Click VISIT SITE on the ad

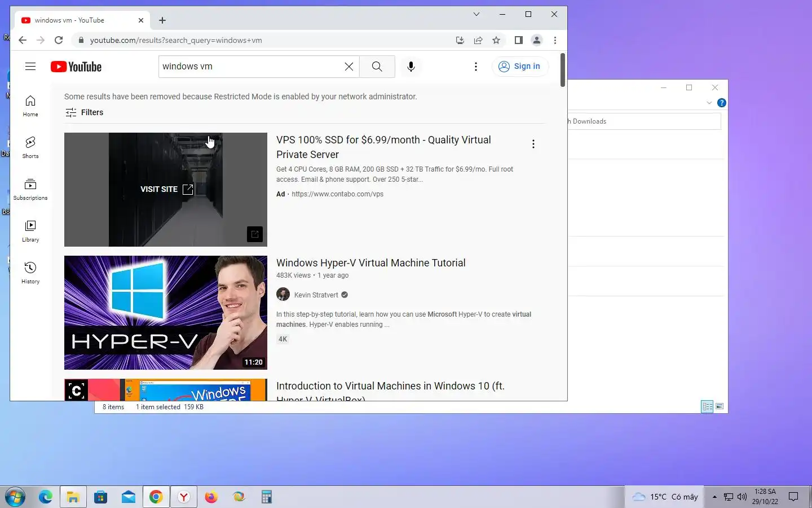coord(167,189)
